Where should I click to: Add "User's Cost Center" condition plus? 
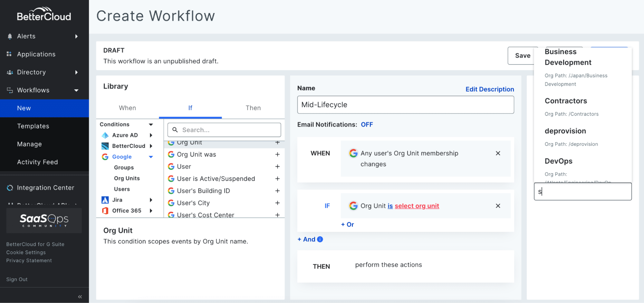point(277,215)
